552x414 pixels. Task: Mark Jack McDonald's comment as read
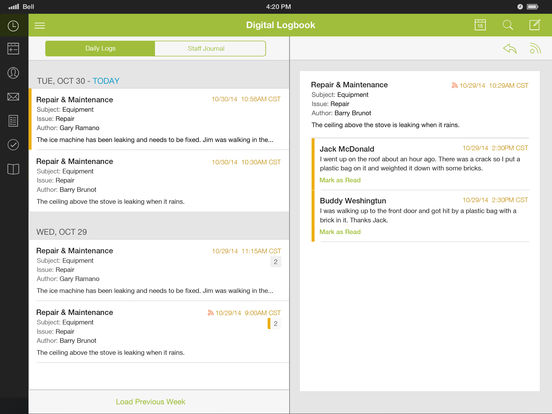point(340,180)
